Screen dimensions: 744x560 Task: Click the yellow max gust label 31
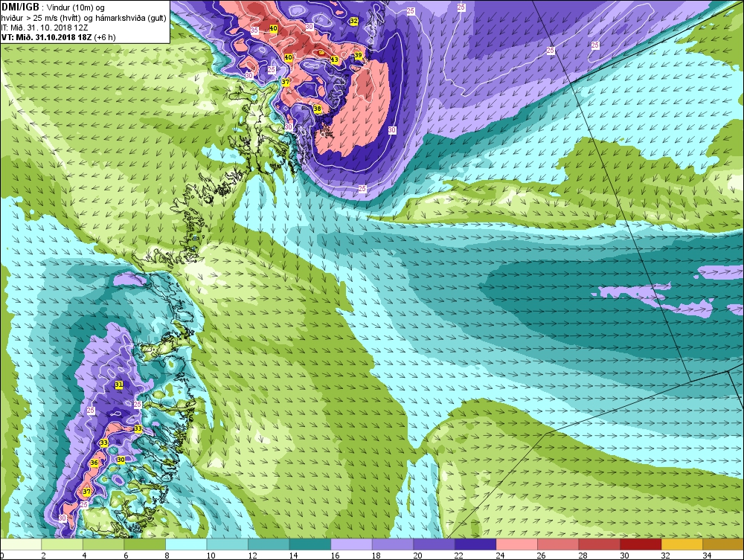pos(119,384)
